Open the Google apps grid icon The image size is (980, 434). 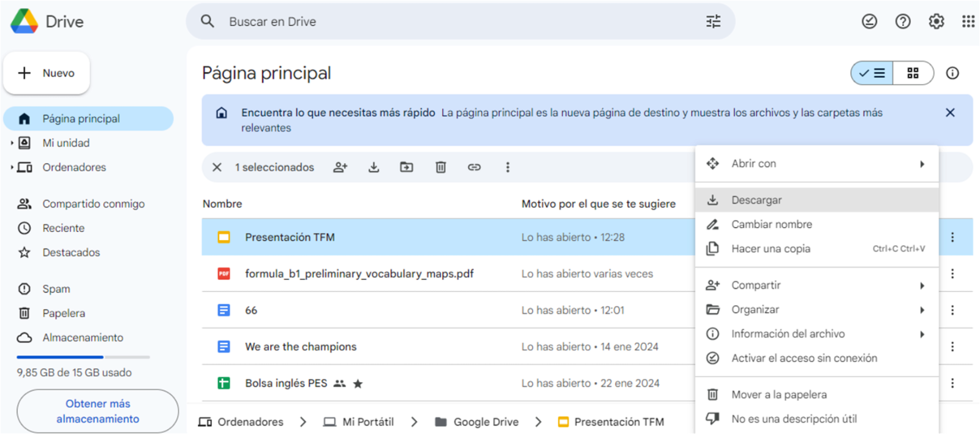click(968, 21)
